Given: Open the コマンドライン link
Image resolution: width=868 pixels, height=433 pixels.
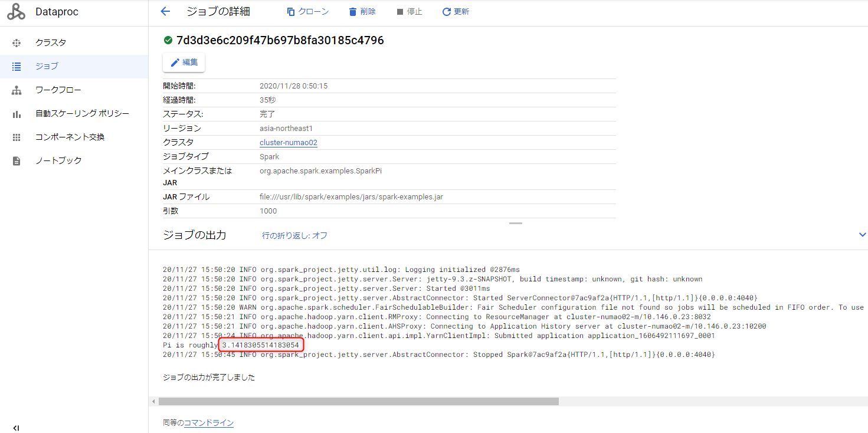Looking at the screenshot, I should 209,423.
